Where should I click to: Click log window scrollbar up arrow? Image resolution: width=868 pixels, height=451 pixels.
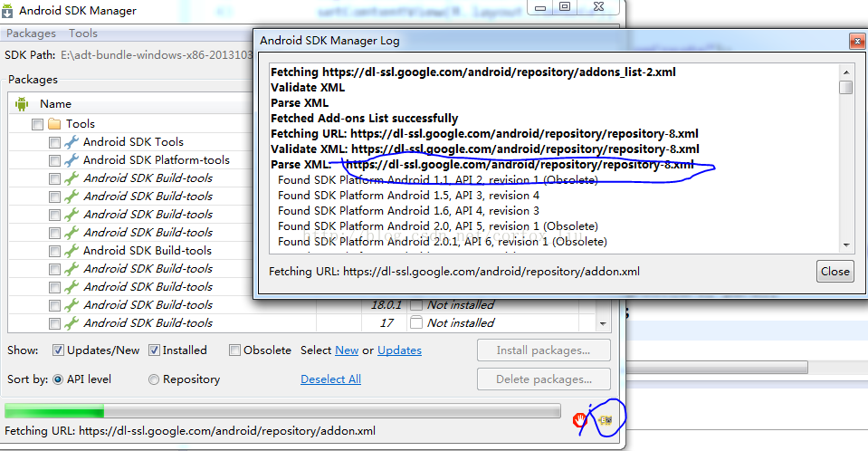tap(845, 72)
